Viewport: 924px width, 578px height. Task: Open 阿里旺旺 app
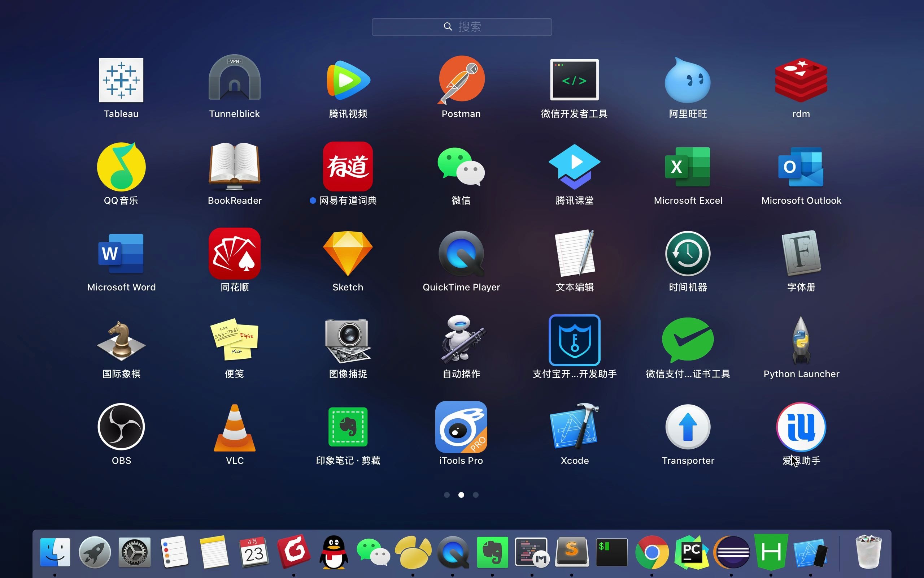(688, 80)
